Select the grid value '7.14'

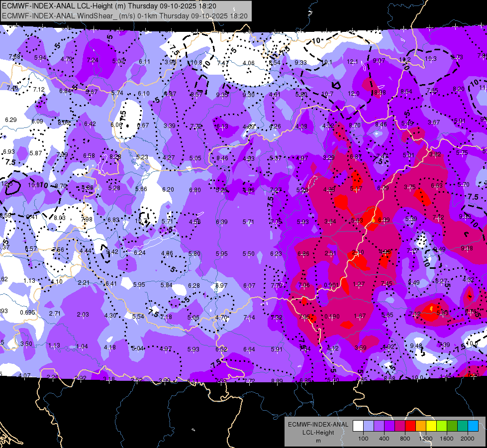pyautogui.click(x=249, y=317)
